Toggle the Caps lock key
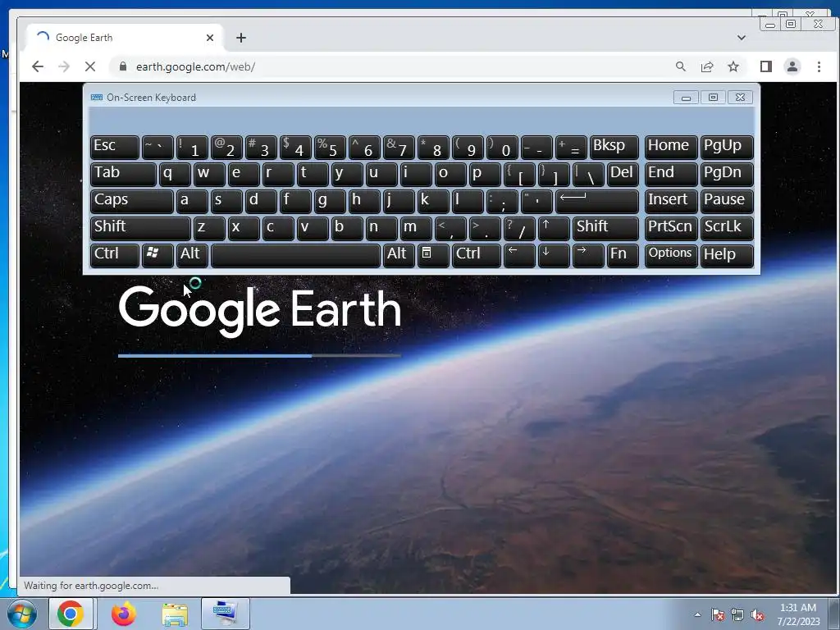The width and height of the screenshot is (840, 630). (x=132, y=201)
